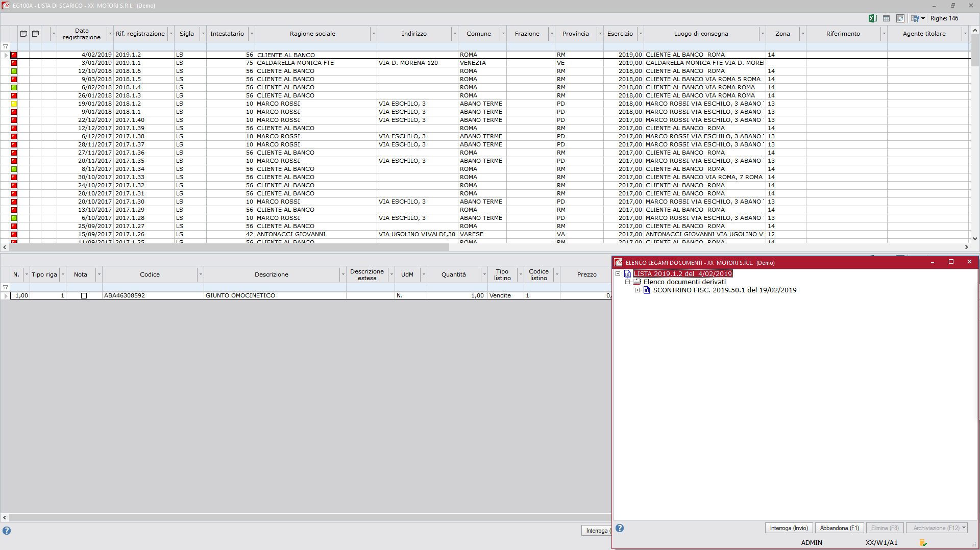This screenshot has width=980, height=550.
Task: Toggle the Nota checkbox for GIUNTO OMOCINETICO
Action: pyautogui.click(x=84, y=295)
